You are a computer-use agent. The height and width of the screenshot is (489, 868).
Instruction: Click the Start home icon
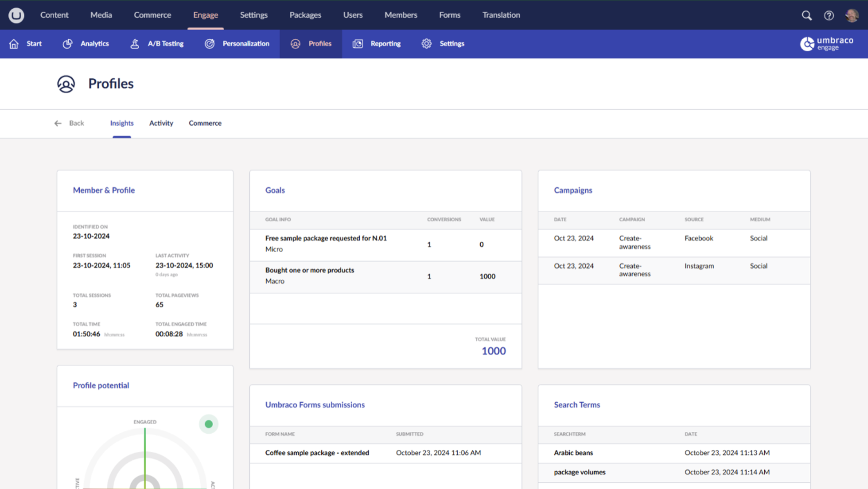pyautogui.click(x=14, y=44)
